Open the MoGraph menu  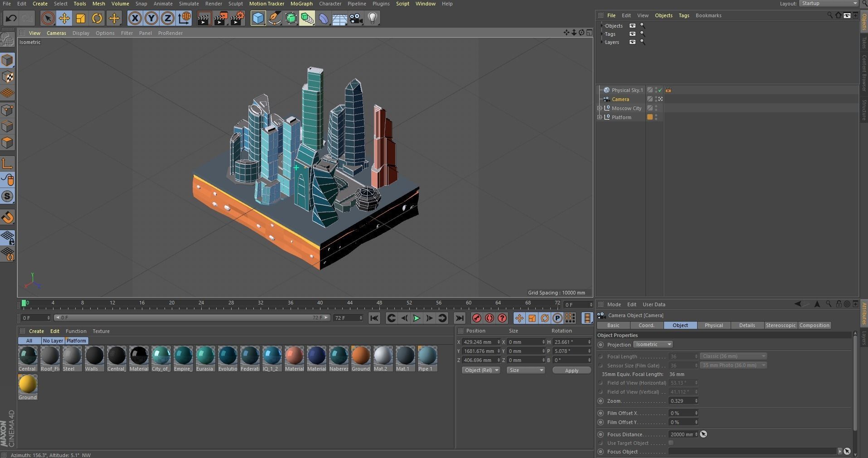tap(301, 4)
